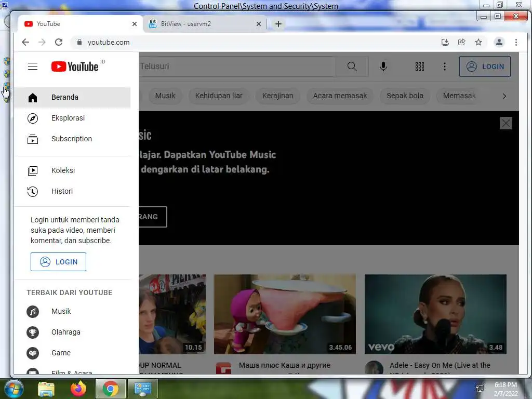Open the YouTube apps grid icon
Screen dimensions: 532x399
[420, 66]
